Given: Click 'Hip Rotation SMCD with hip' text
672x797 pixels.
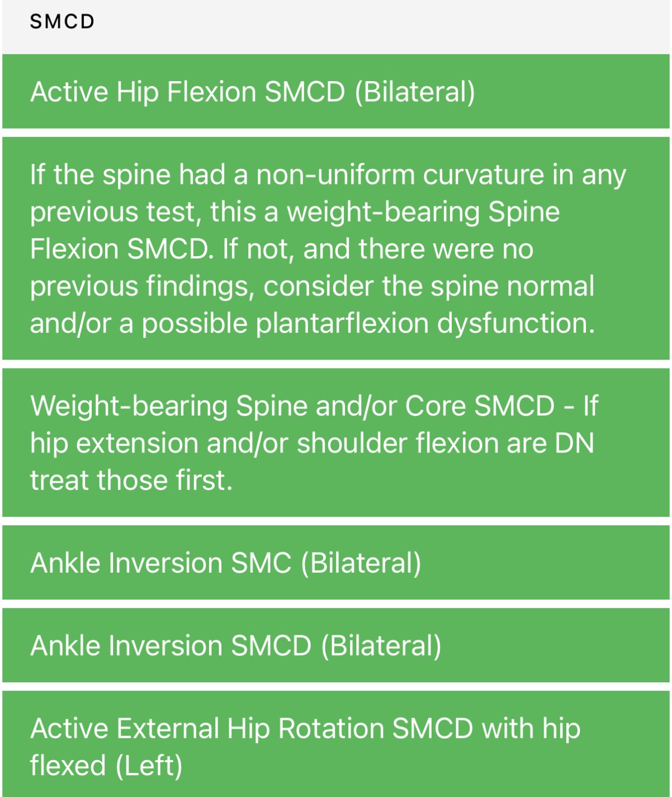Looking at the screenshot, I should (x=404, y=729).
